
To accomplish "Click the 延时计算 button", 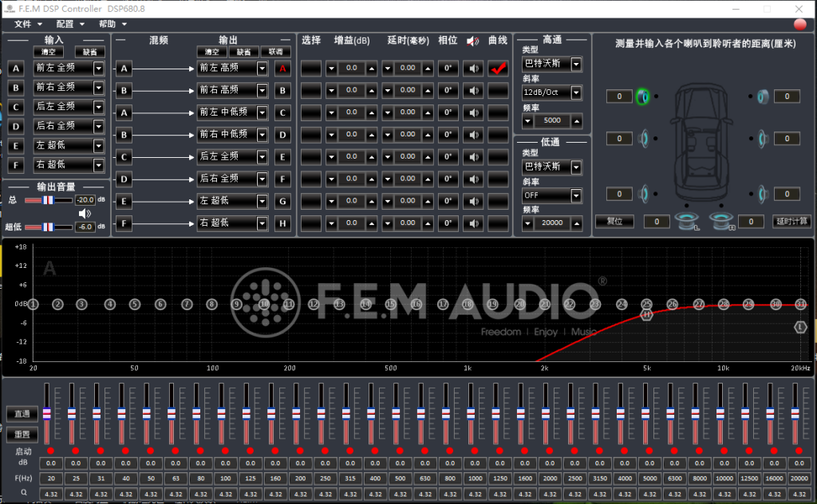I will point(791,221).
